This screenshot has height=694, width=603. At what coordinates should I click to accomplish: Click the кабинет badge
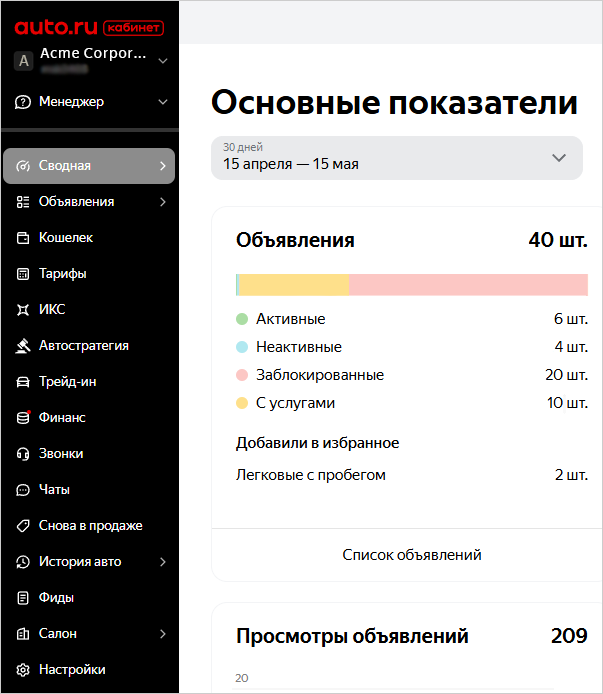click(x=133, y=28)
